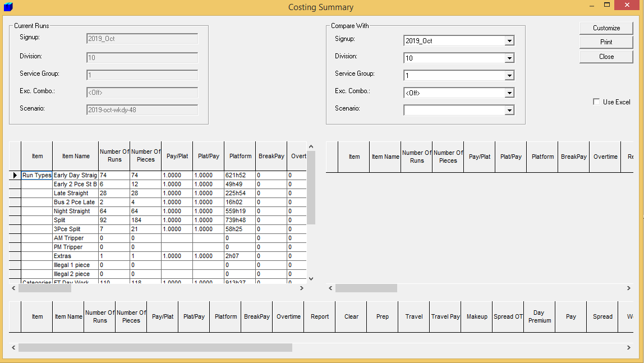Click the Customize button
644x363 pixels.
[606, 27]
